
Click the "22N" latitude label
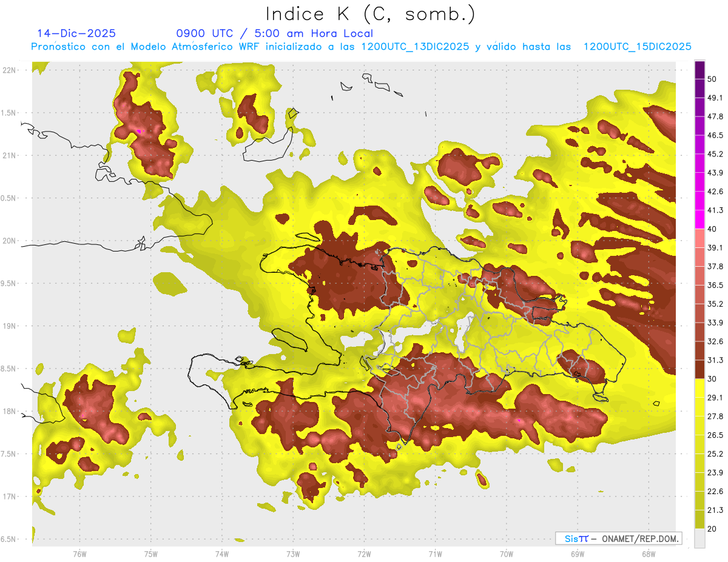click(9, 70)
